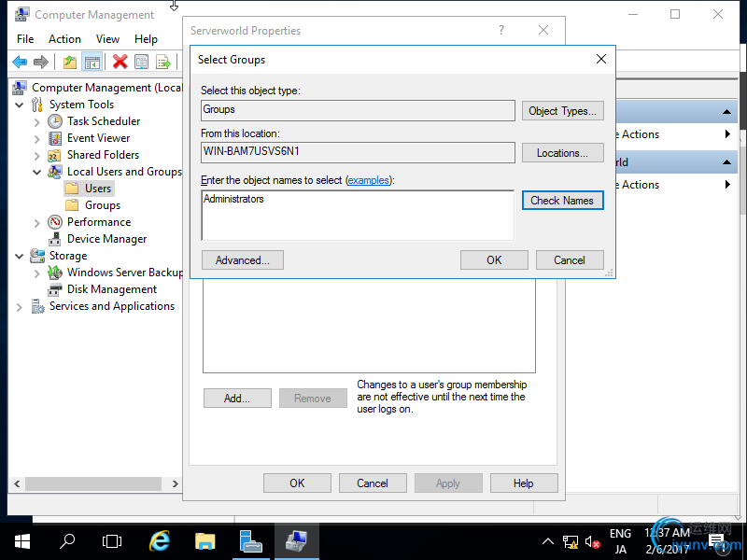Launch Internet Explorer from taskbar
747x560 pixels.
pos(160,541)
